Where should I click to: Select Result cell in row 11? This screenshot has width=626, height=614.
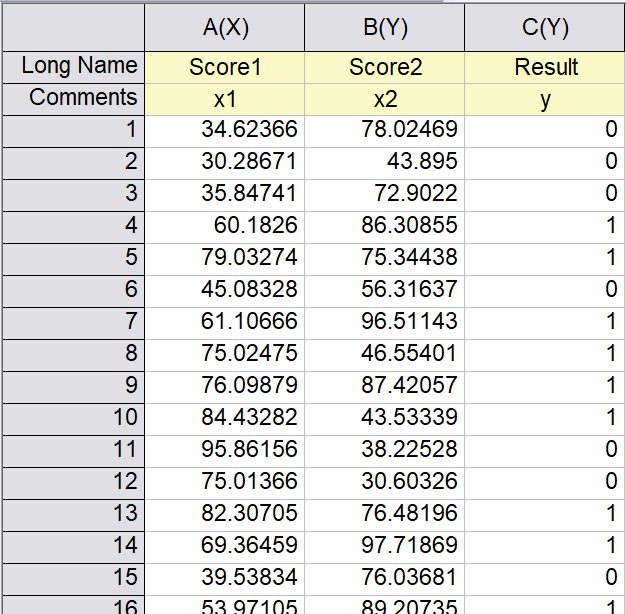click(545, 451)
